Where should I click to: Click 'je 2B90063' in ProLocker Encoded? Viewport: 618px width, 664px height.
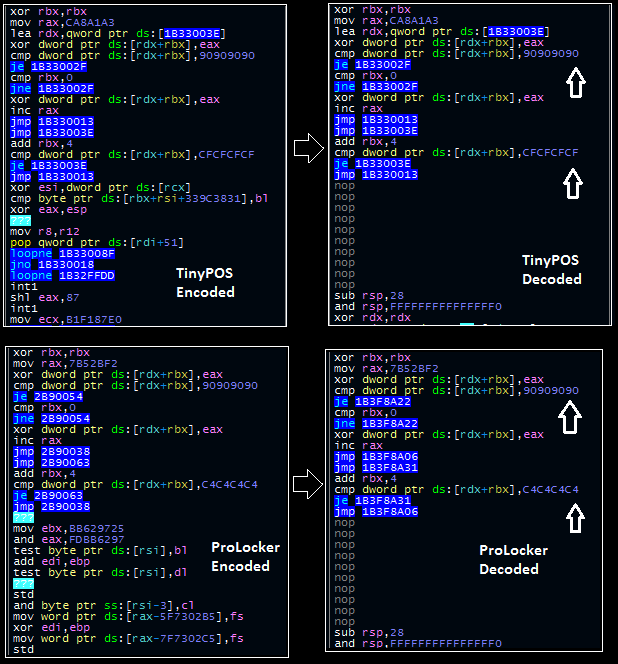coord(48,496)
